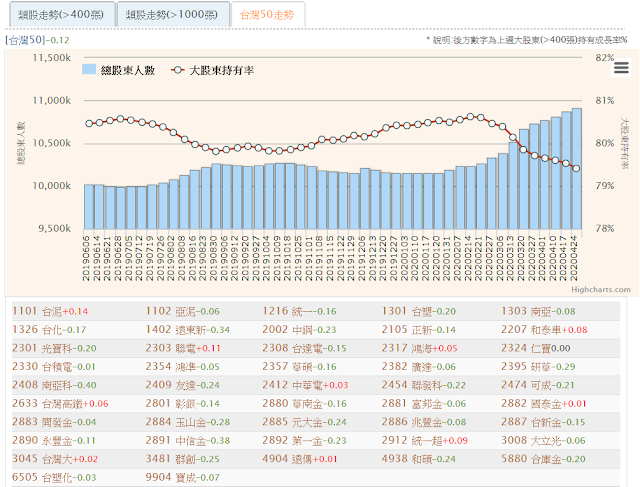Image resolution: width=640 pixels, height=487 pixels.
Task: Click the [台灣50] index link
Action: click(x=25, y=40)
